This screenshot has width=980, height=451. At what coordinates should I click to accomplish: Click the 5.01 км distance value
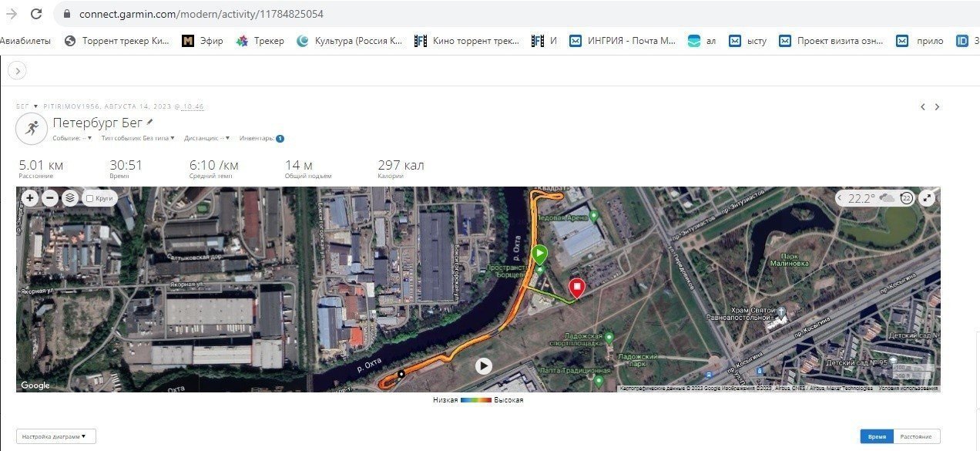42,165
